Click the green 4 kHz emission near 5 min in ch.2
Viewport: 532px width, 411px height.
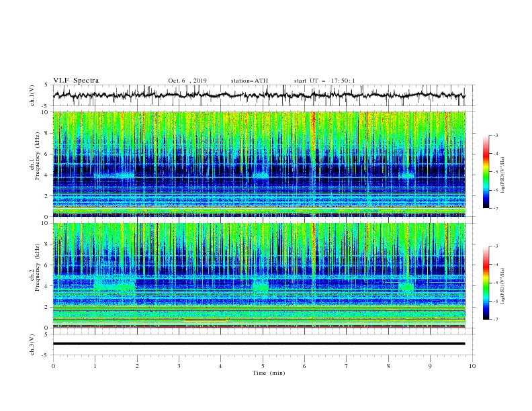tap(261, 286)
